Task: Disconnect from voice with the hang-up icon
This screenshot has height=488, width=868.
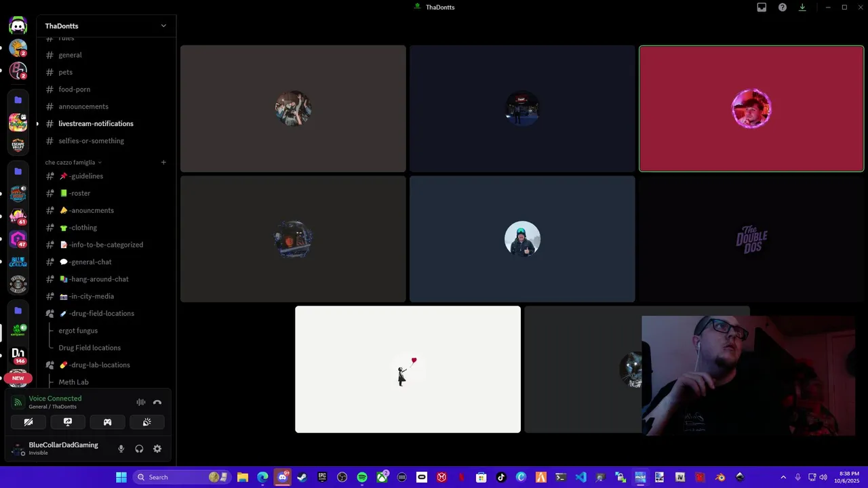Action: [157, 402]
